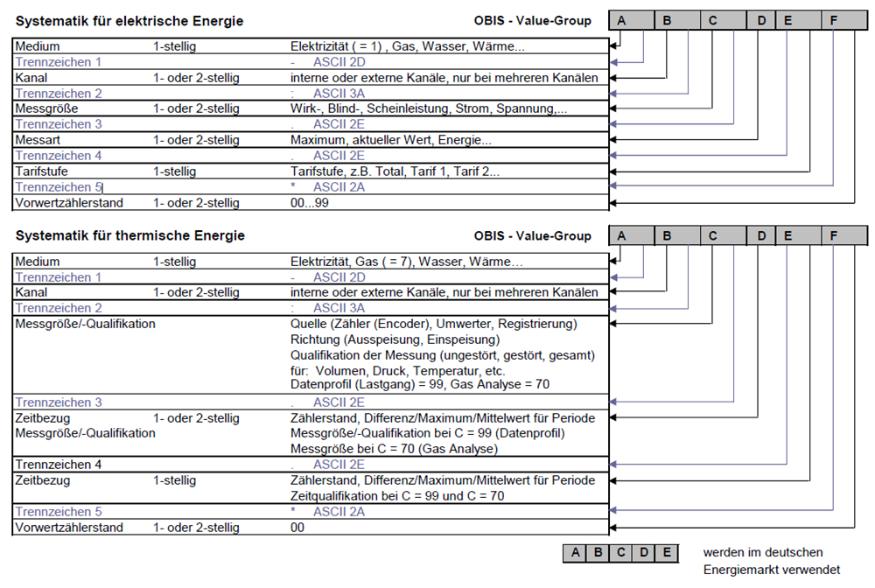
Task: Click "Trennzeichen 1" in electrical table
Action: click(59, 62)
